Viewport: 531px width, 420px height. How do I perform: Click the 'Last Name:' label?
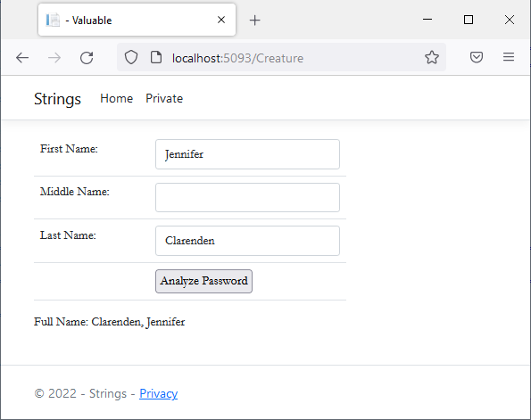click(x=68, y=235)
